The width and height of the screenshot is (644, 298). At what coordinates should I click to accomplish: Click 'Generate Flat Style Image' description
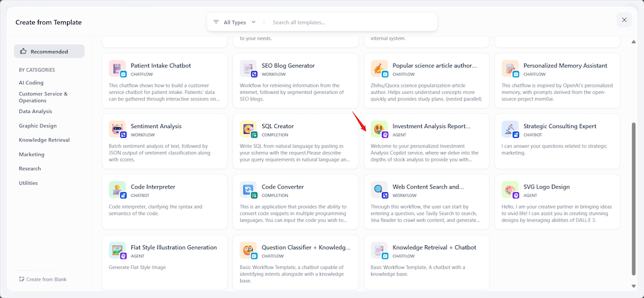(138, 267)
